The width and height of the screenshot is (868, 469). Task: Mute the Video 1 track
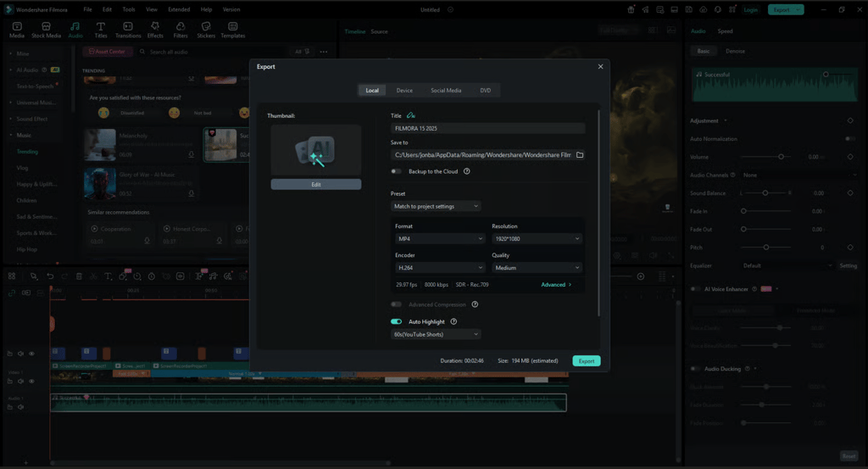pyautogui.click(x=20, y=381)
